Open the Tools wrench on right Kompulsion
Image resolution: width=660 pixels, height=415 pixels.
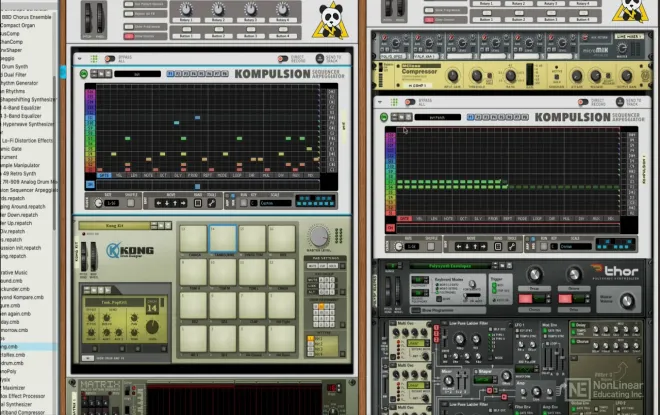click(512, 247)
